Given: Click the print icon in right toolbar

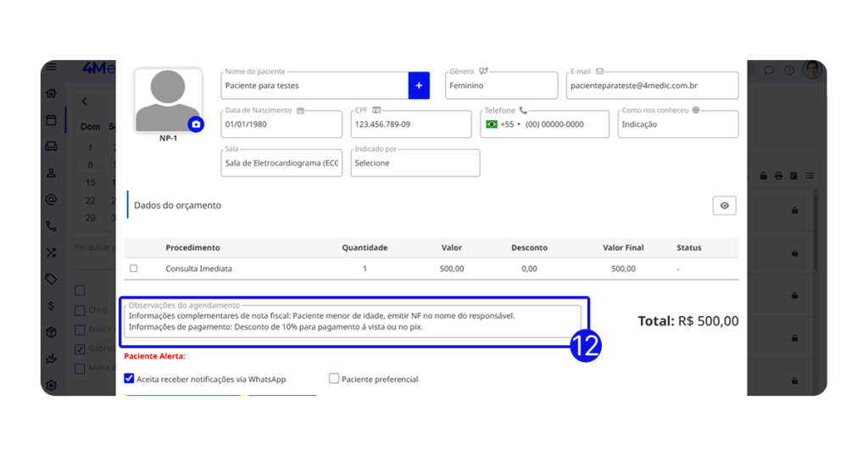Looking at the screenshot, I should pos(779,175).
